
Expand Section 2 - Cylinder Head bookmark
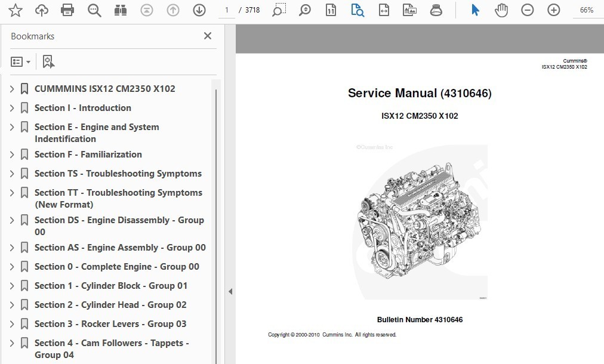12,305
